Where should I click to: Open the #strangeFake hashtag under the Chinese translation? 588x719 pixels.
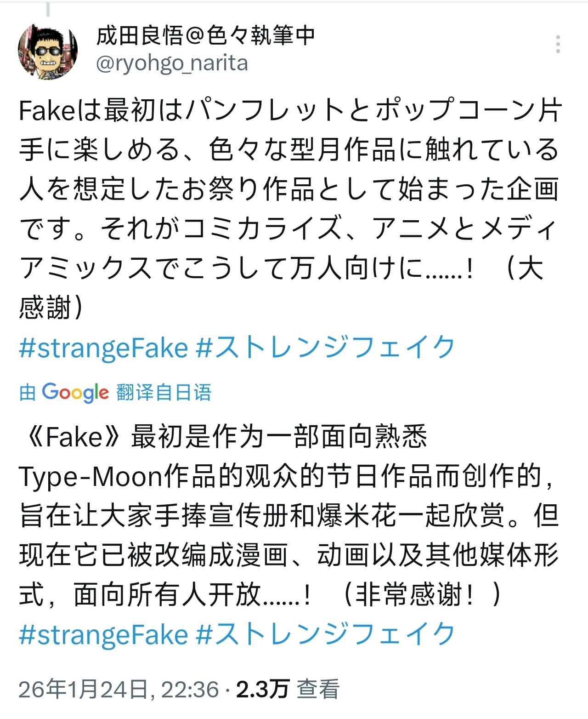pos(104,634)
